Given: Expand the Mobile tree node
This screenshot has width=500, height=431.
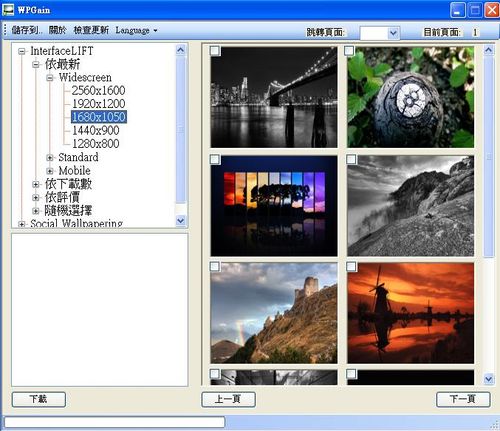Looking at the screenshot, I should [50, 171].
